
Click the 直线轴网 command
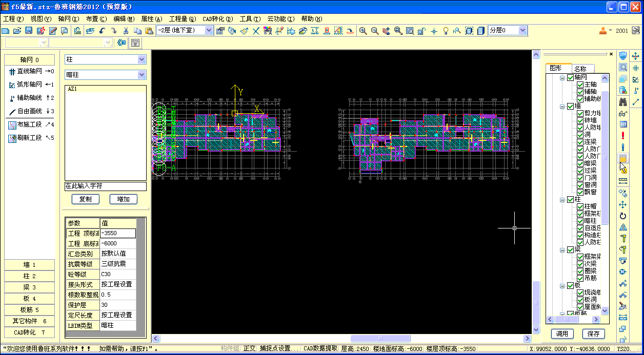[x=30, y=72]
